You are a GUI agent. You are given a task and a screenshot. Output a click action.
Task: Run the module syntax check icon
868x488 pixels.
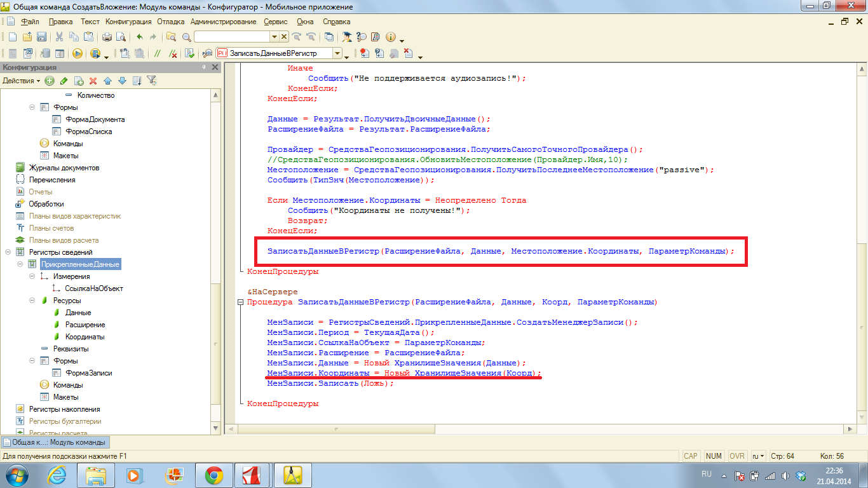(x=187, y=53)
